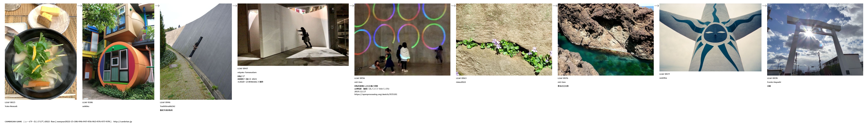
Task: Click the arrow before the rainbow rings photo
Action: coord(351,5)
